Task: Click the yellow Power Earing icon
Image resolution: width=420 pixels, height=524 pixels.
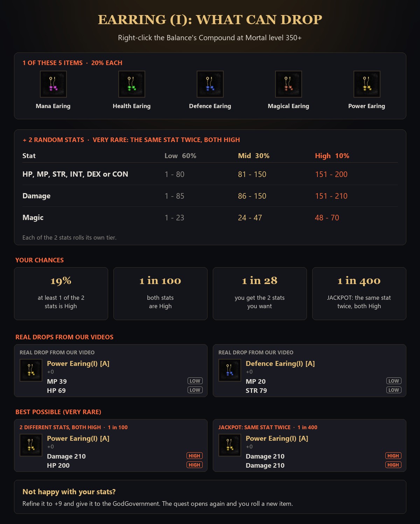Action: (x=367, y=84)
